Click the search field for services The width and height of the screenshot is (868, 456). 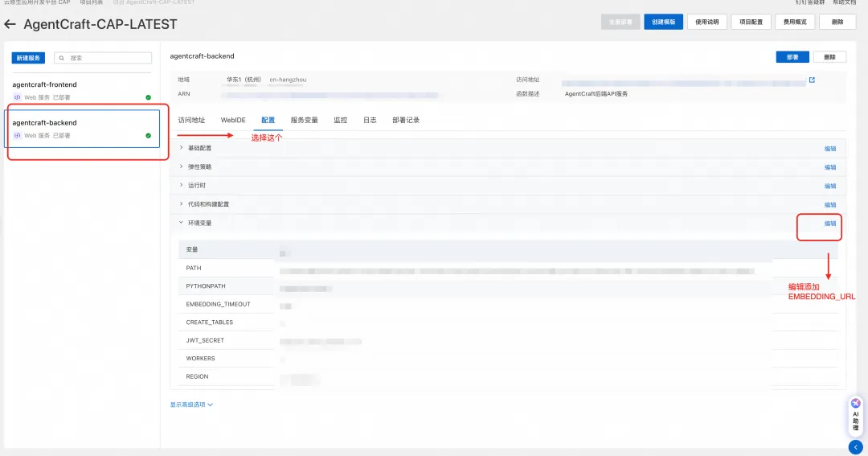(103, 58)
